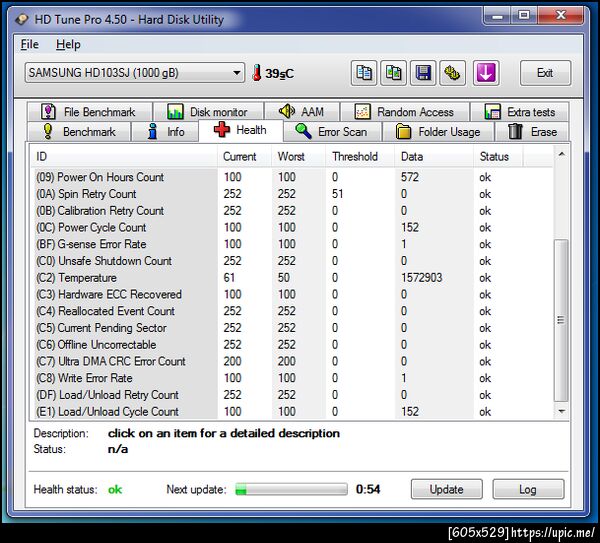This screenshot has width=600, height=543.
Task: Switch to the Disk monitor tab
Action: 209,112
